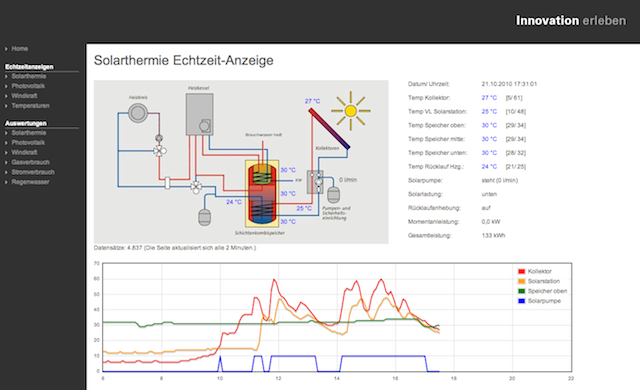Click the Heizkessel boiler unit graphic
Image resolution: width=640 pixels, height=390 pixels.
[x=200, y=114]
